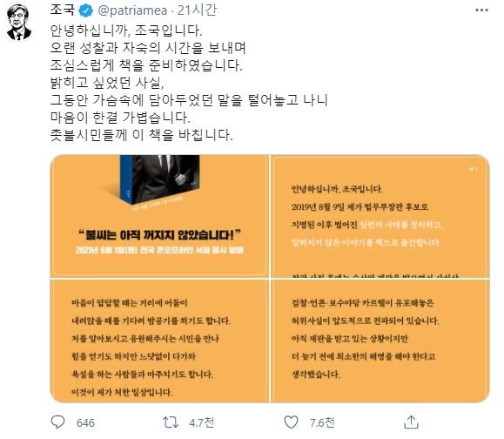Viewport: 504px width, 439px height.
Task: Click the reply speech bubble icon
Action: point(57,422)
